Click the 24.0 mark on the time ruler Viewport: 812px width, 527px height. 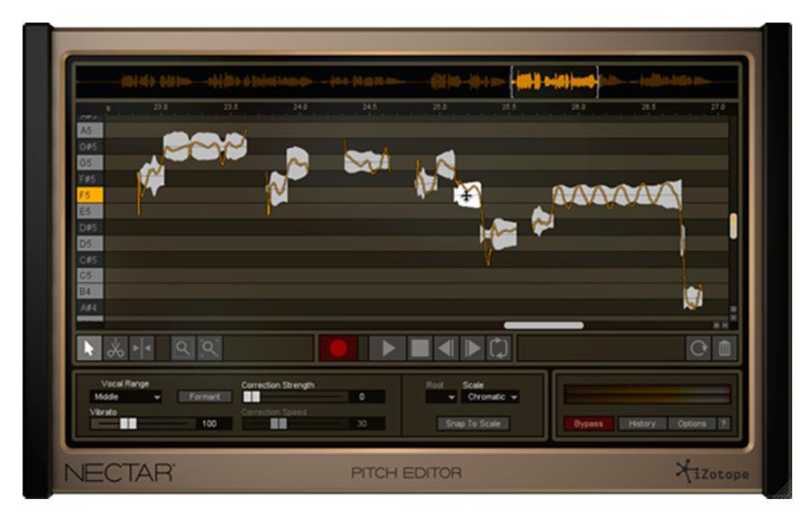[300, 106]
